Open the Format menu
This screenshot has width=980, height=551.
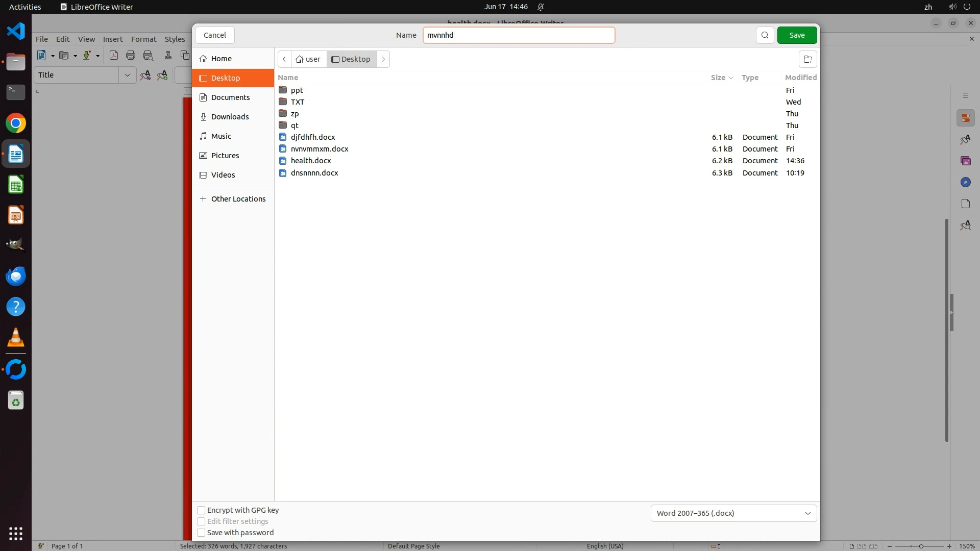click(x=143, y=39)
